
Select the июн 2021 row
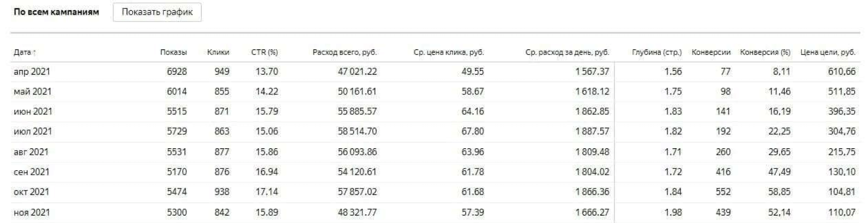pos(33,112)
